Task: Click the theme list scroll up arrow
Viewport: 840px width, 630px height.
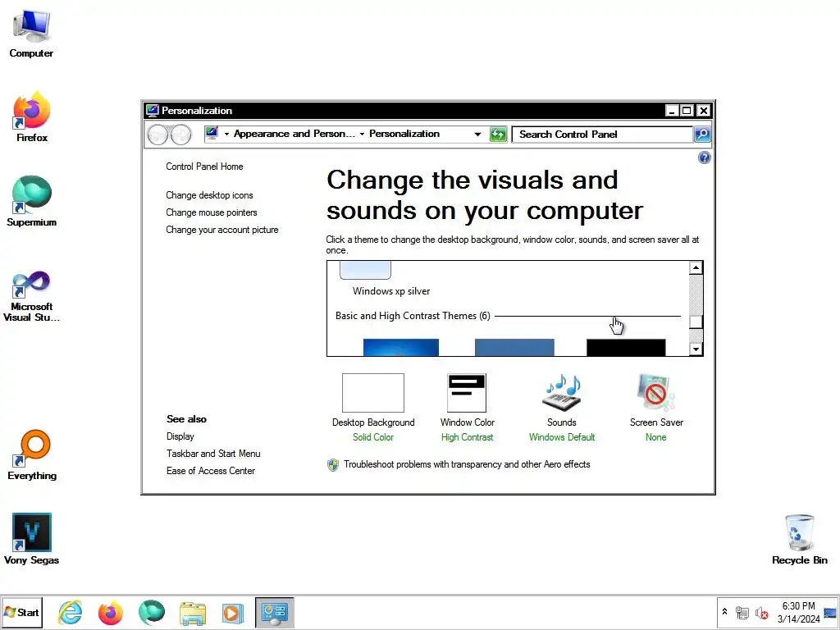Action: tap(696, 268)
